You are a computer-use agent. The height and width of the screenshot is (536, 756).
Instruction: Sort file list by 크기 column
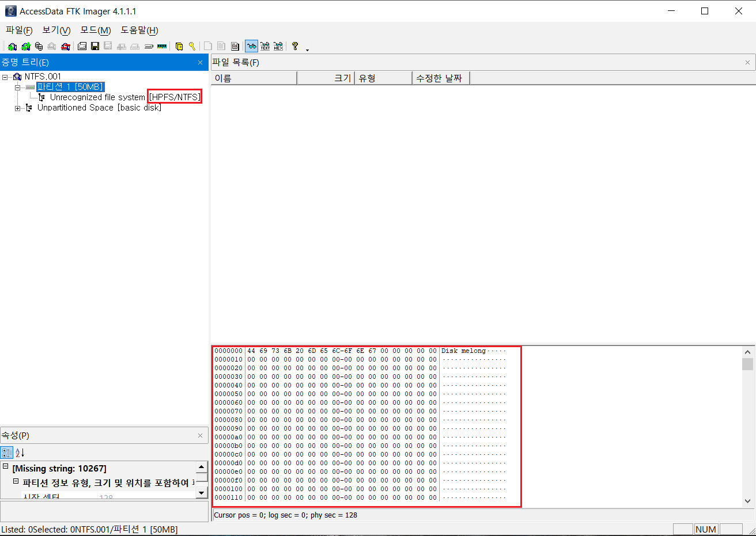point(326,78)
